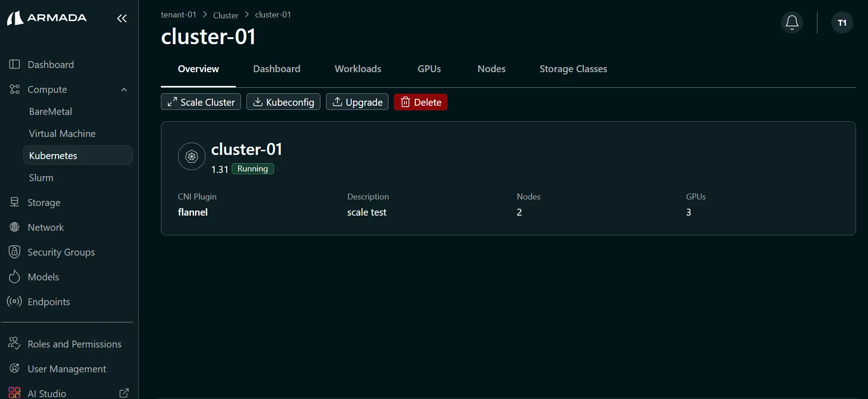The width and height of the screenshot is (868, 399).
Task: Click the Roles and Permissions icon
Action: (15, 344)
